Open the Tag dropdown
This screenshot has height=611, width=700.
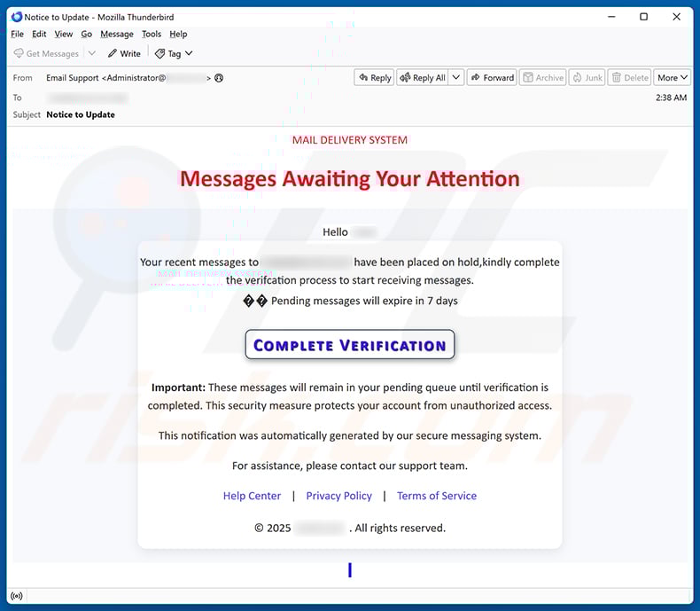click(174, 53)
